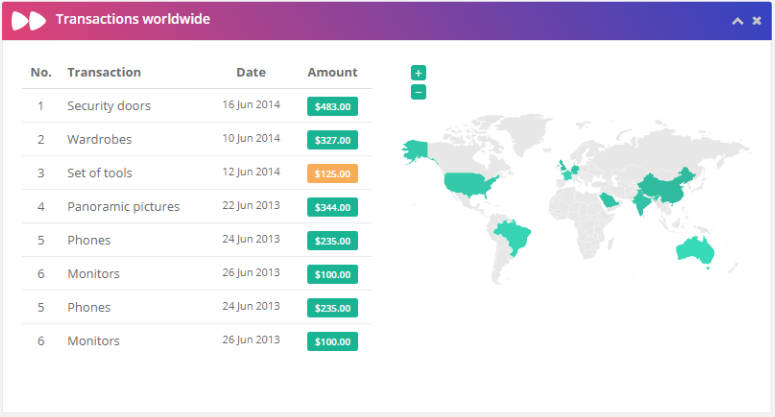Viewport: 775px width, 417px height.
Task: Select Brazil on the world map
Action: coord(514,235)
